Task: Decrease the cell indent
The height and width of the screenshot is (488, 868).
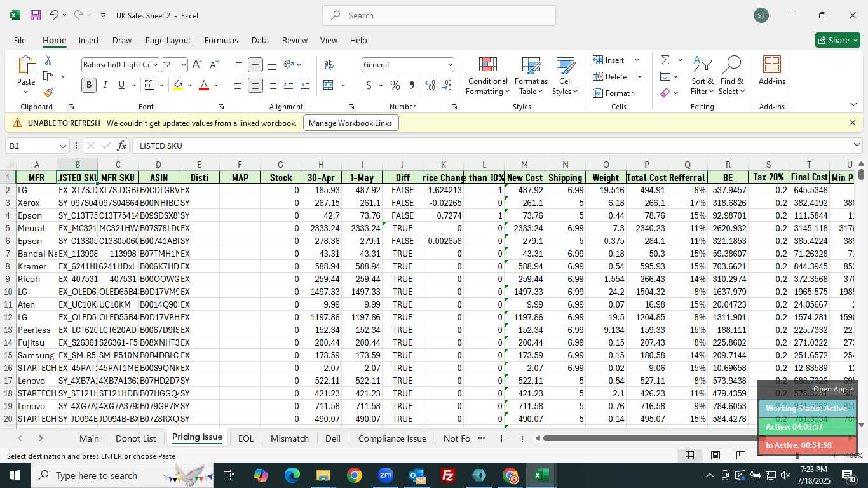Action: click(x=288, y=85)
